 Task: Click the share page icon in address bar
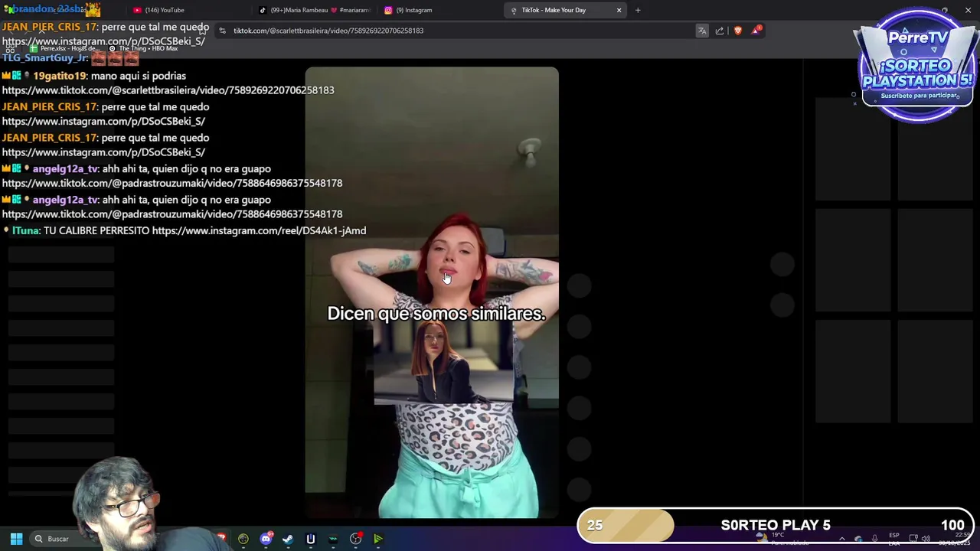click(720, 31)
